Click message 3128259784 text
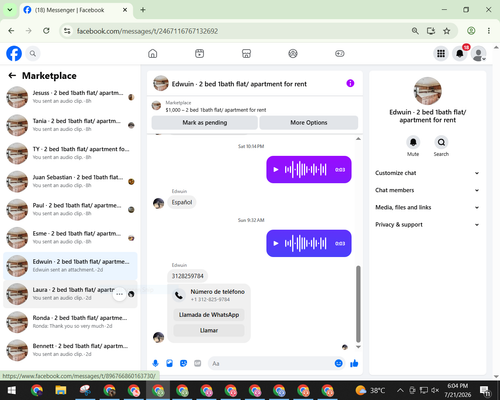This screenshot has height=400, width=500. pyautogui.click(x=187, y=276)
